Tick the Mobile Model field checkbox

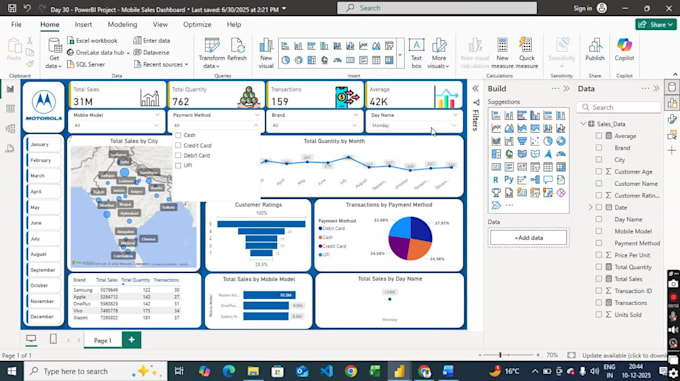(598, 231)
